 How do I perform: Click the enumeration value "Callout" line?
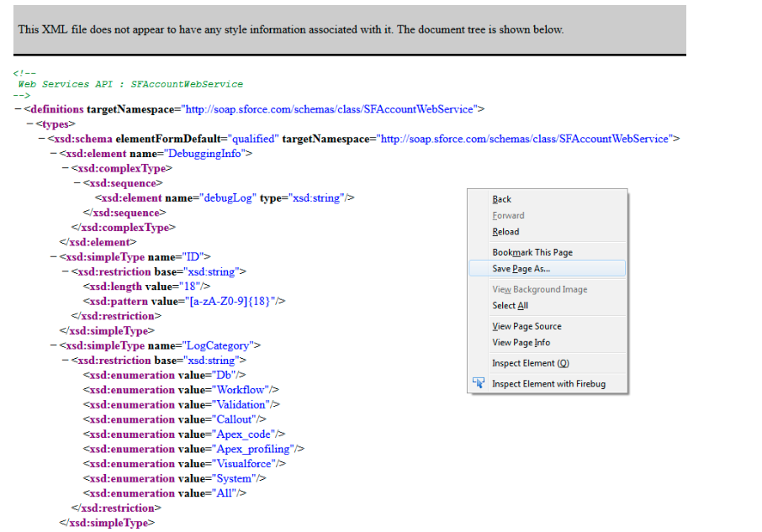coord(174,419)
